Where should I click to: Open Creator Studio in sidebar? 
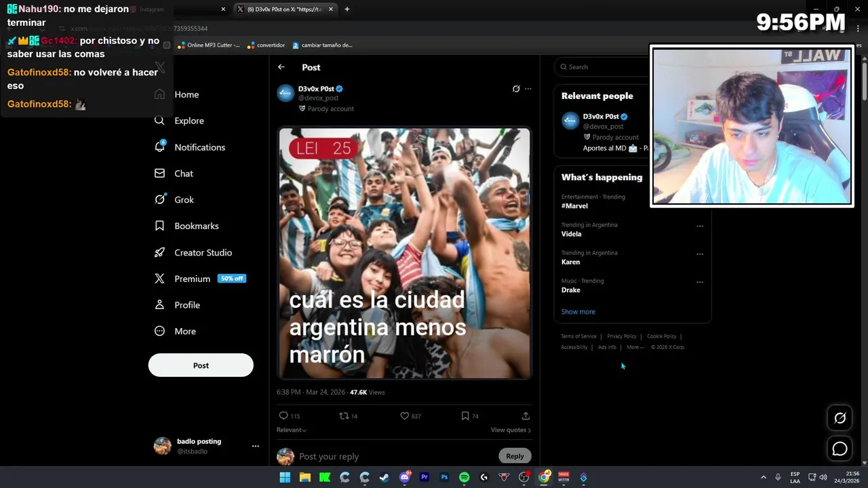click(x=194, y=252)
